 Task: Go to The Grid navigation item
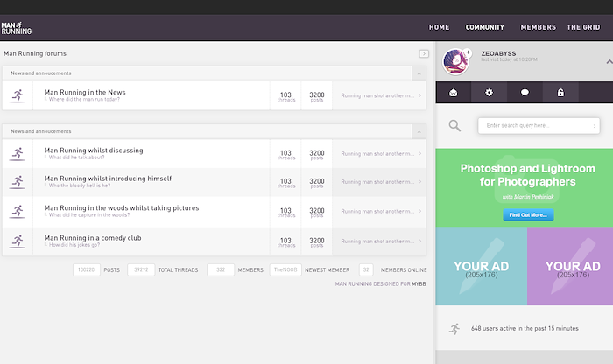(583, 27)
